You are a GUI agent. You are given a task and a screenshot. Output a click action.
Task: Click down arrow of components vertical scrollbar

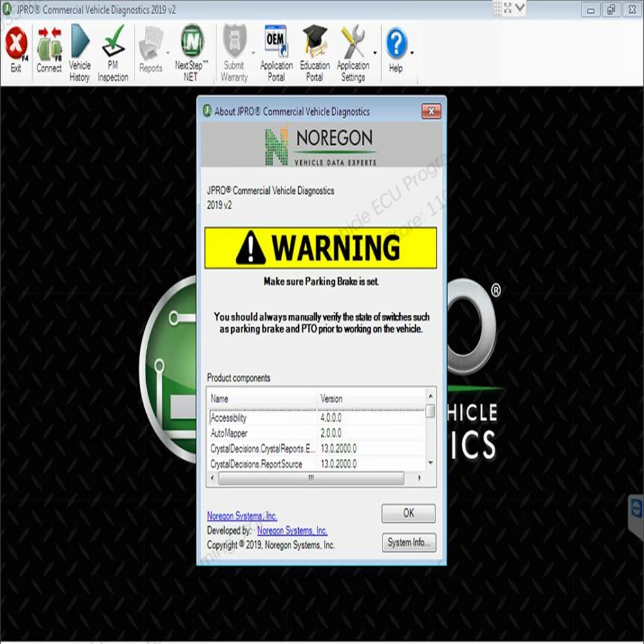[430, 463]
